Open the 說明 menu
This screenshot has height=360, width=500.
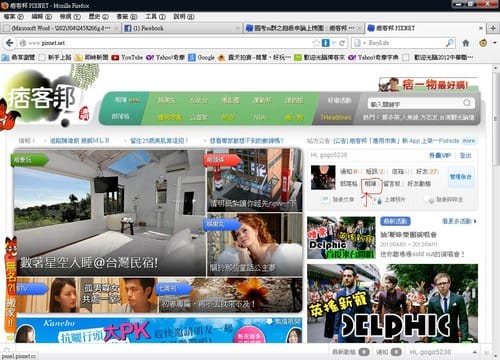pos(184,16)
